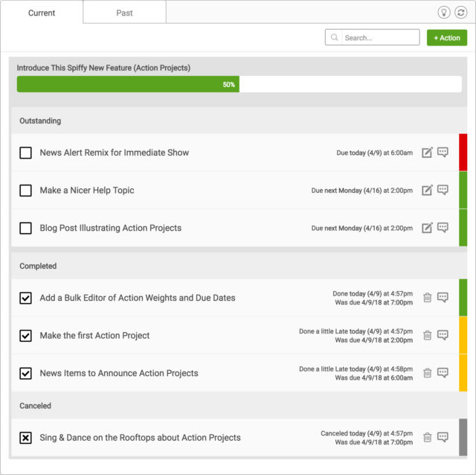Trash the canceled Sing & Dance action
The height and width of the screenshot is (475, 476).
(x=427, y=437)
